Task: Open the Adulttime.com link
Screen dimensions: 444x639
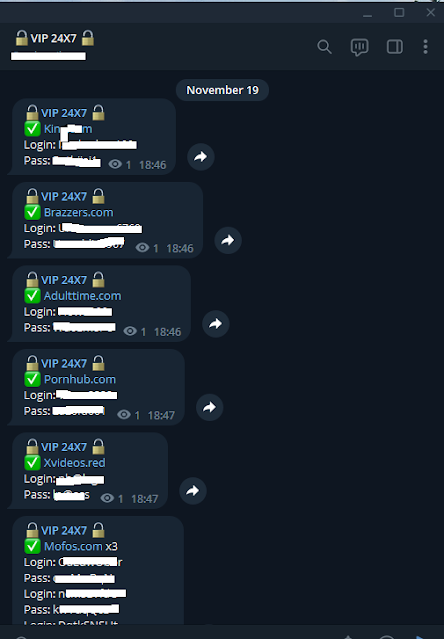Action: click(x=82, y=296)
